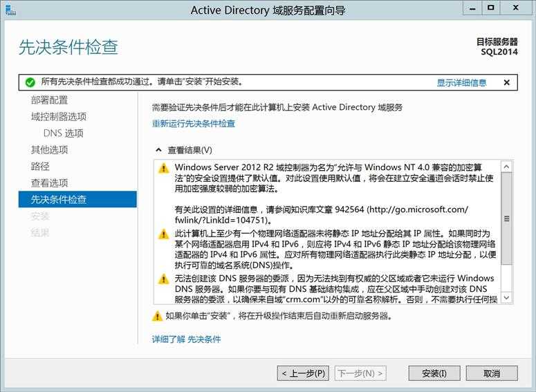Minimize the wizard window
The width and height of the screenshot is (536, 392).
(472, 8)
